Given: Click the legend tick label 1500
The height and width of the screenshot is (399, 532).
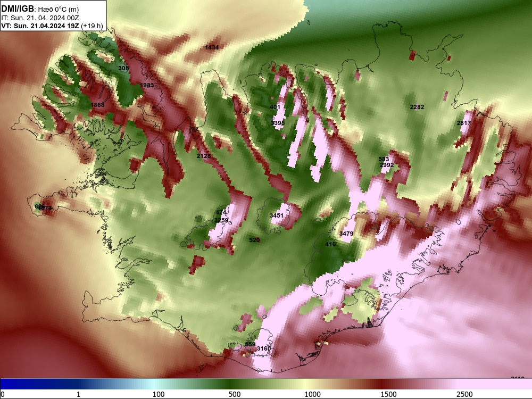Looking at the screenshot, I should point(388,394).
